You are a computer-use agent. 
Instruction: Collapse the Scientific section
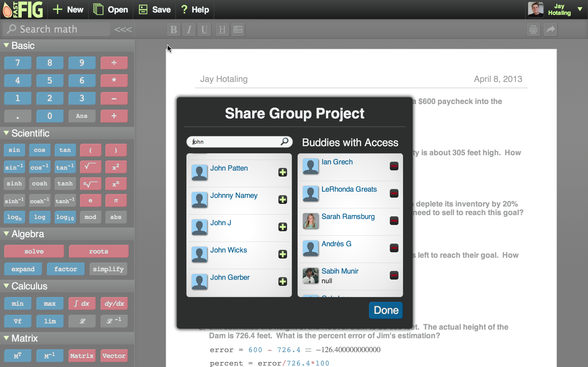click(x=6, y=133)
